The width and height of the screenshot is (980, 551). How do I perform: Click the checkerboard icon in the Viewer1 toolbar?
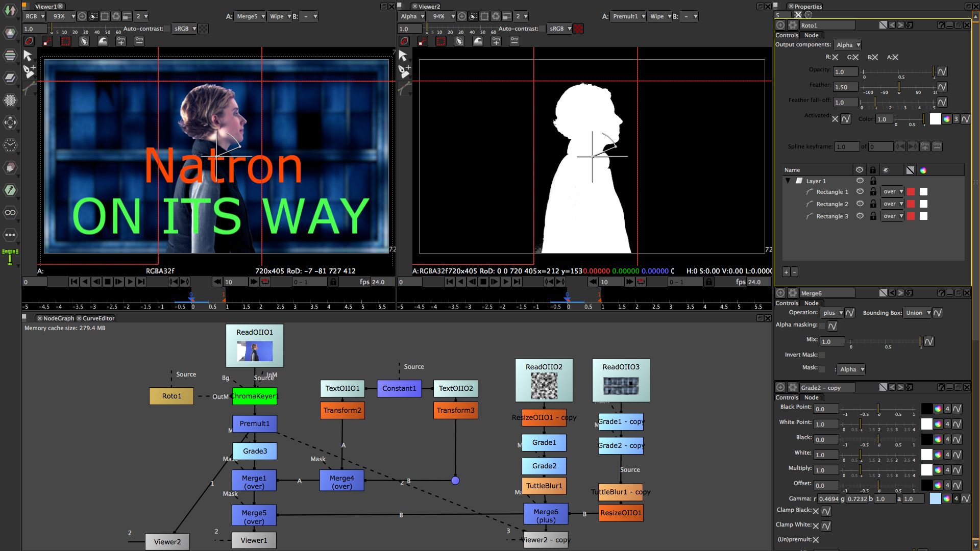point(203,29)
